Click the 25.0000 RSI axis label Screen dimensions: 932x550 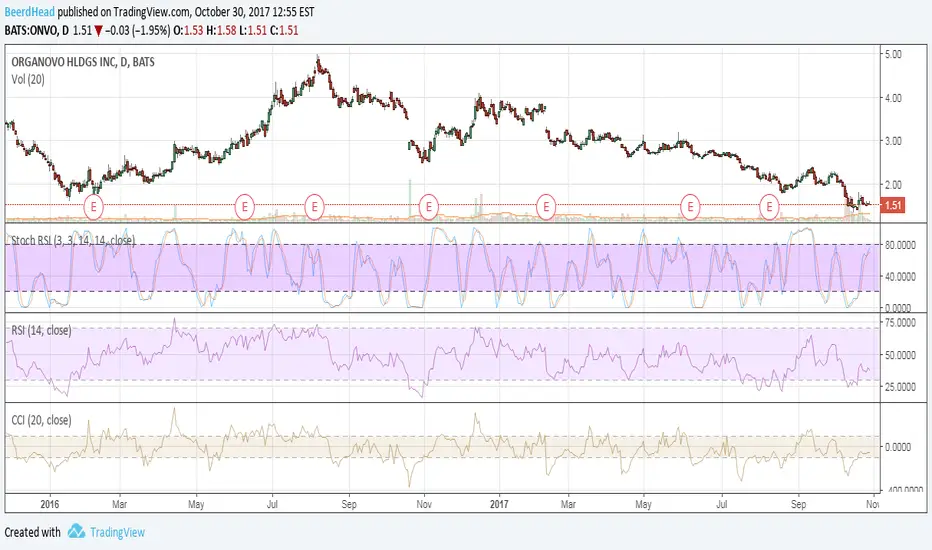(x=900, y=387)
